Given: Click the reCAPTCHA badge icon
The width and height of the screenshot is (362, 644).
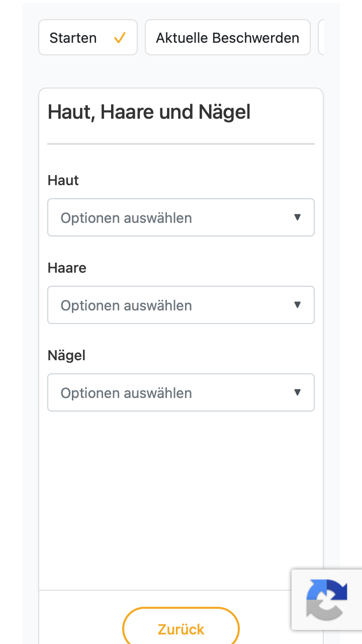Looking at the screenshot, I should (327, 599).
